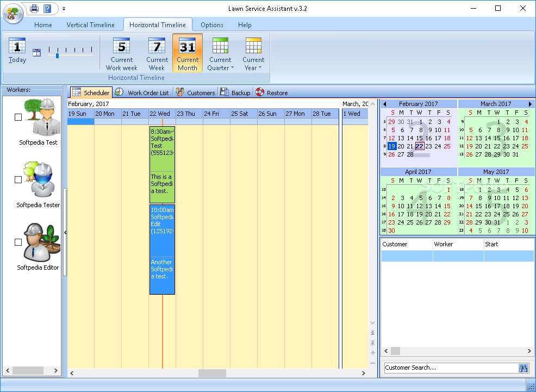The image size is (536, 392).
Task: Check the Softpedia Editor worker checkbox
Action: pos(18,242)
